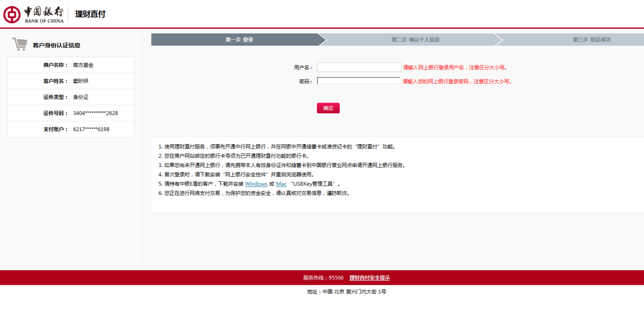Click payment account number 6217******6198
This screenshot has width=644, height=329.
pyautogui.click(x=91, y=129)
